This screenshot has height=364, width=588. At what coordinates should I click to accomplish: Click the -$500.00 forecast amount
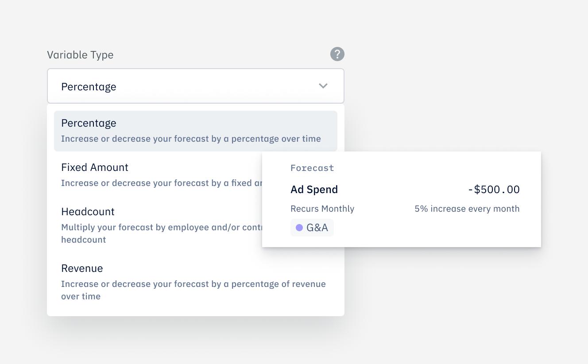(494, 190)
